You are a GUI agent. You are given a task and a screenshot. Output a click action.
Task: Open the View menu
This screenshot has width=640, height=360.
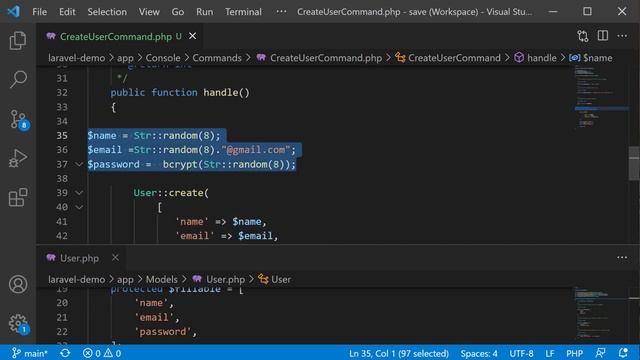[149, 12]
